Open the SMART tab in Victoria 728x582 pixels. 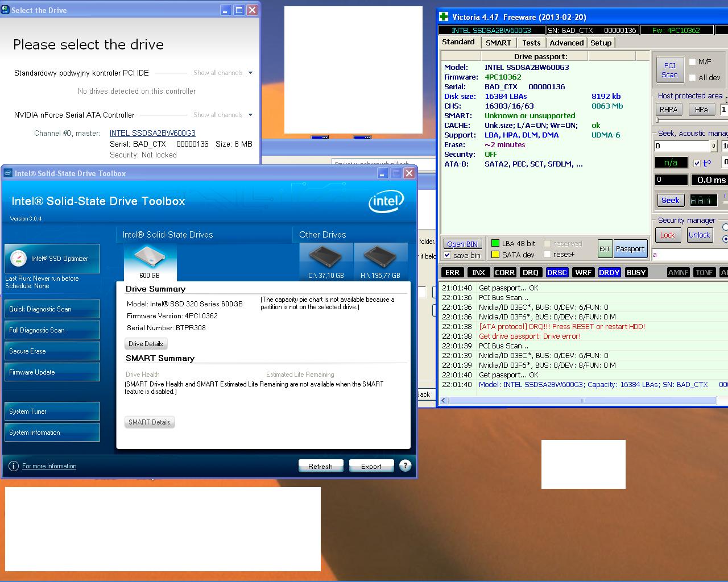tap(498, 43)
